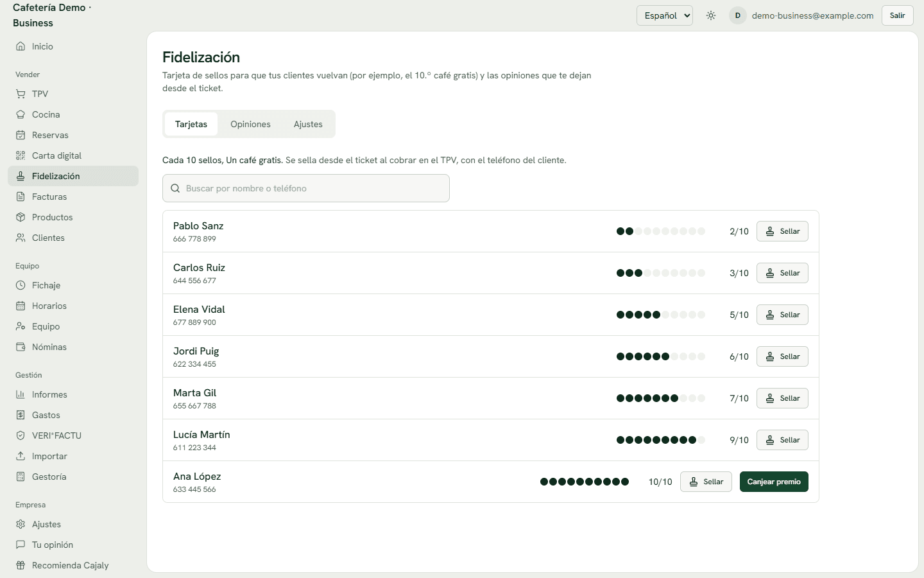Go to Cocina chef hat icon
The width and height of the screenshot is (924, 578).
[21, 114]
